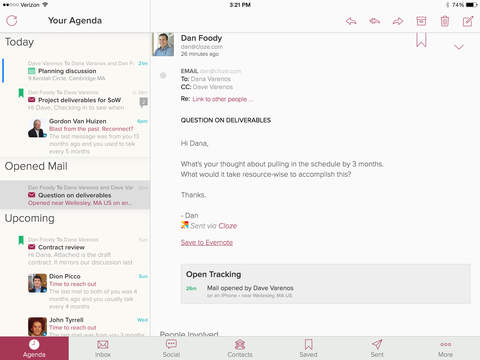This screenshot has width=480, height=360.
Task: Open the Sent tab paper plane
Action: [x=377, y=348]
